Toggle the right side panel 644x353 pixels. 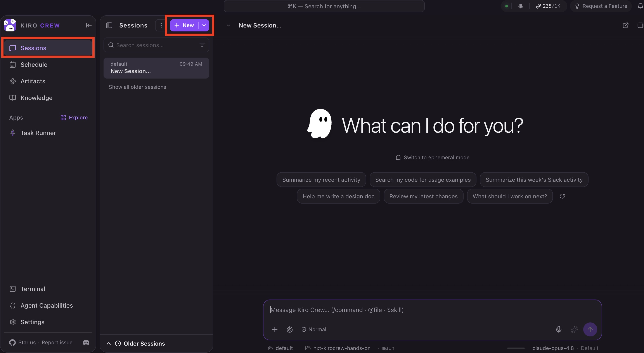pyautogui.click(x=640, y=25)
